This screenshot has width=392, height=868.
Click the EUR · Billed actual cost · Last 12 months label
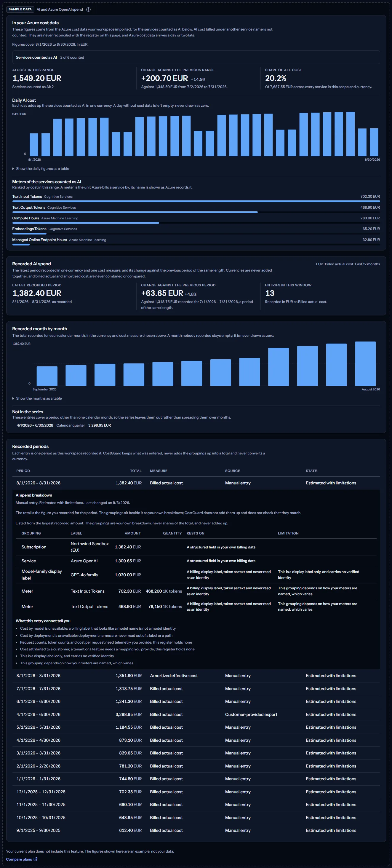pyautogui.click(x=348, y=264)
